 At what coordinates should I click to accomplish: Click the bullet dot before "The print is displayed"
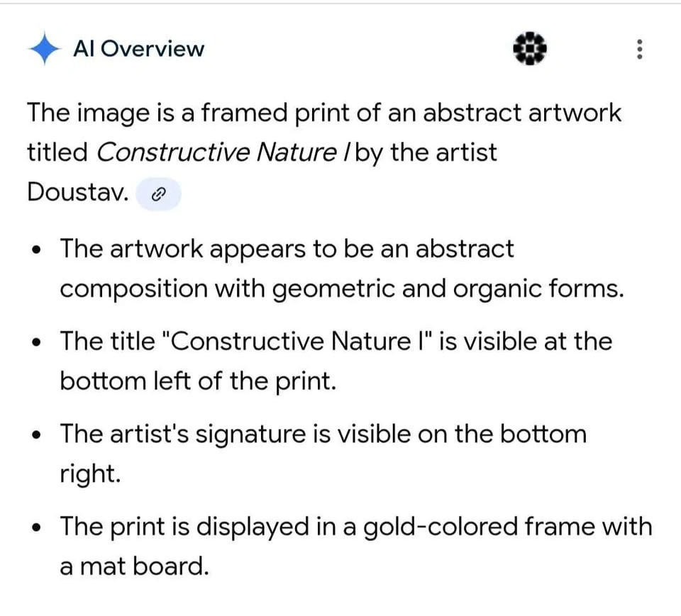click(x=37, y=528)
